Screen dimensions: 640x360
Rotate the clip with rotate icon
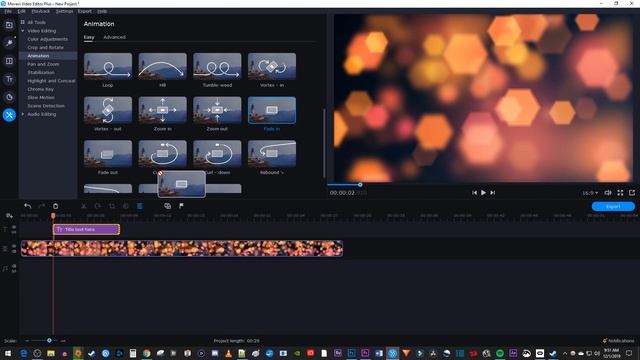pyautogui.click(x=98, y=206)
